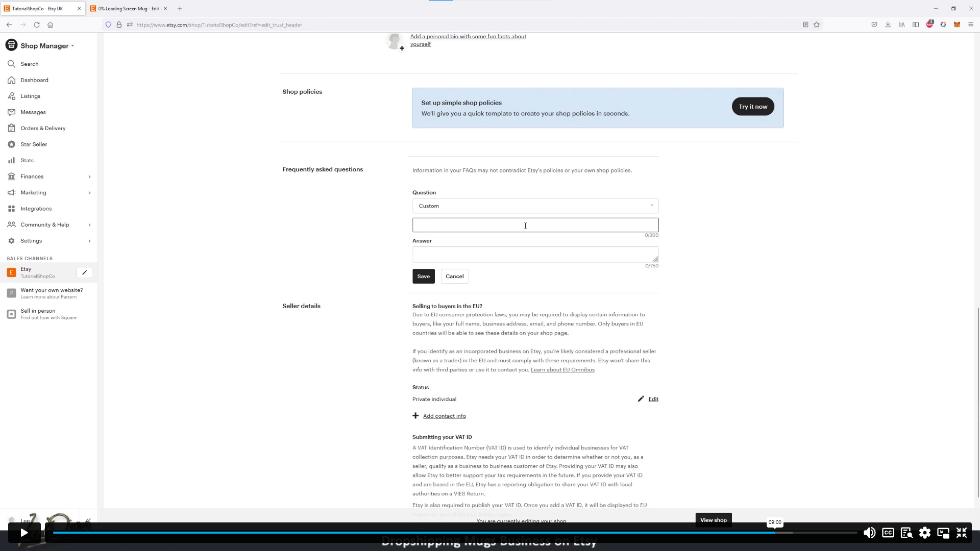Click the Dashboard icon in sidebar

pyautogui.click(x=11, y=80)
